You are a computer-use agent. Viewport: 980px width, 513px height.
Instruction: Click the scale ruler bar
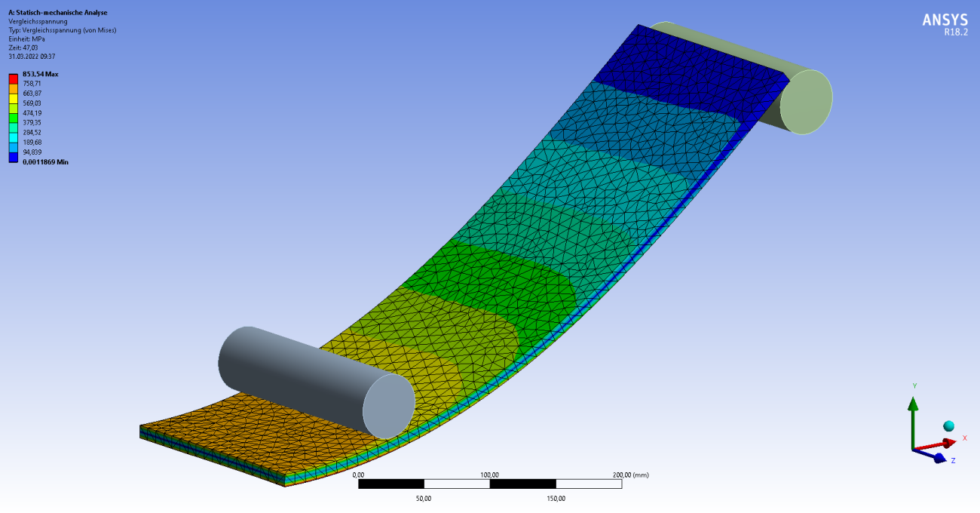pyautogui.click(x=490, y=484)
